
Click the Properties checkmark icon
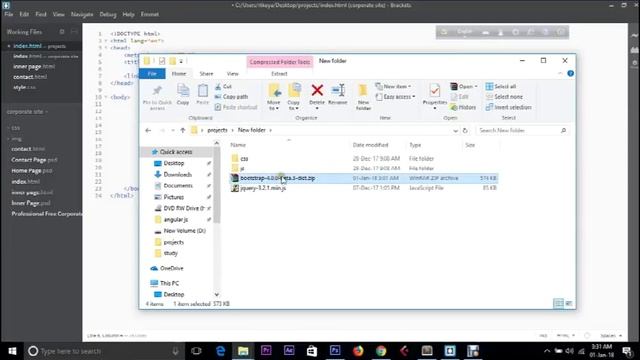coord(435,90)
